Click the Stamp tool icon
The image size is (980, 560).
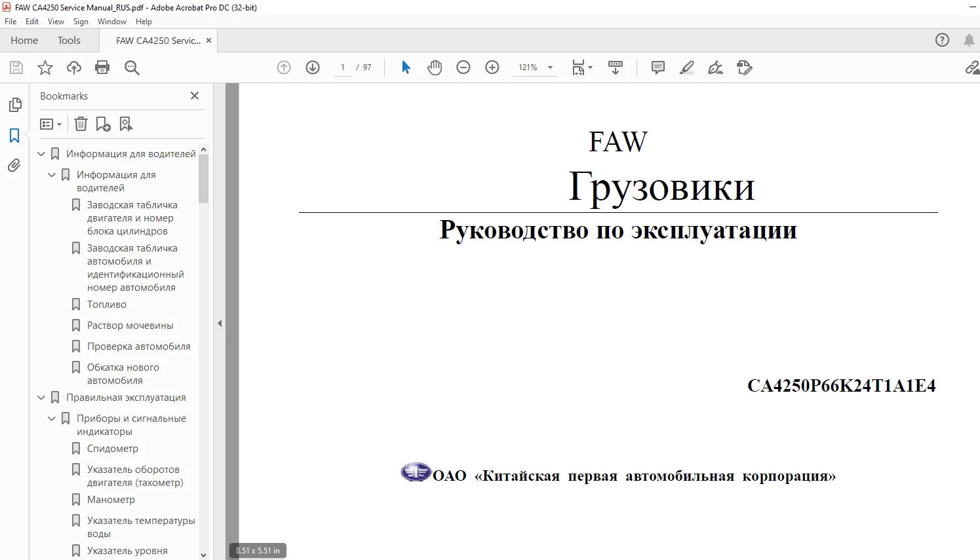(x=745, y=67)
